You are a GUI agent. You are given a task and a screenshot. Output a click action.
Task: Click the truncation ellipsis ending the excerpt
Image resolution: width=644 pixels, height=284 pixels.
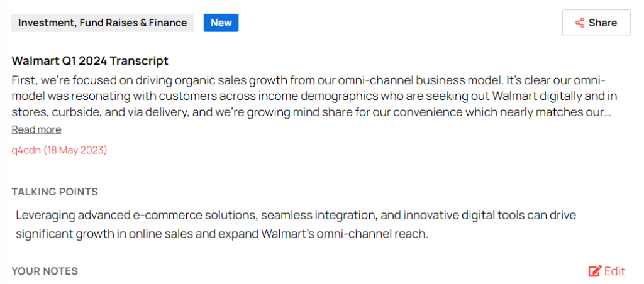[x=608, y=112]
